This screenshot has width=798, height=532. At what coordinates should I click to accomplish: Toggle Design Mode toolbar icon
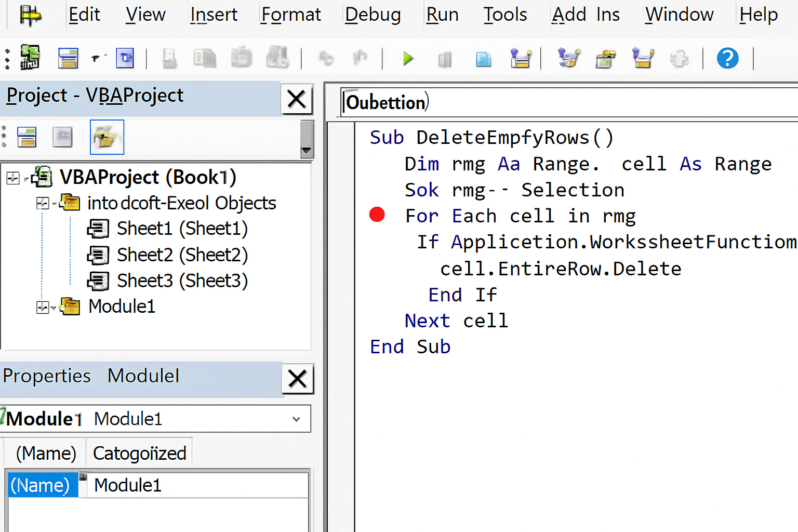(521, 58)
